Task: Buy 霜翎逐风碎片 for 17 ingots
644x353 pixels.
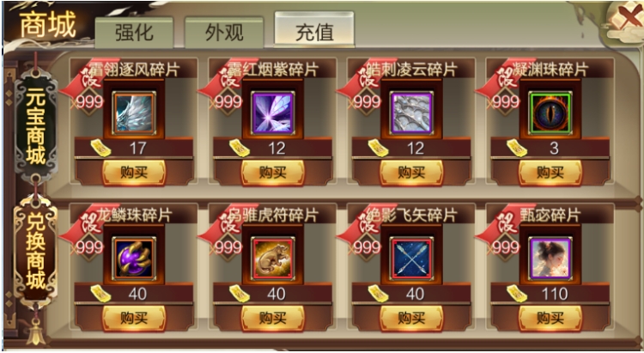Action: (134, 173)
